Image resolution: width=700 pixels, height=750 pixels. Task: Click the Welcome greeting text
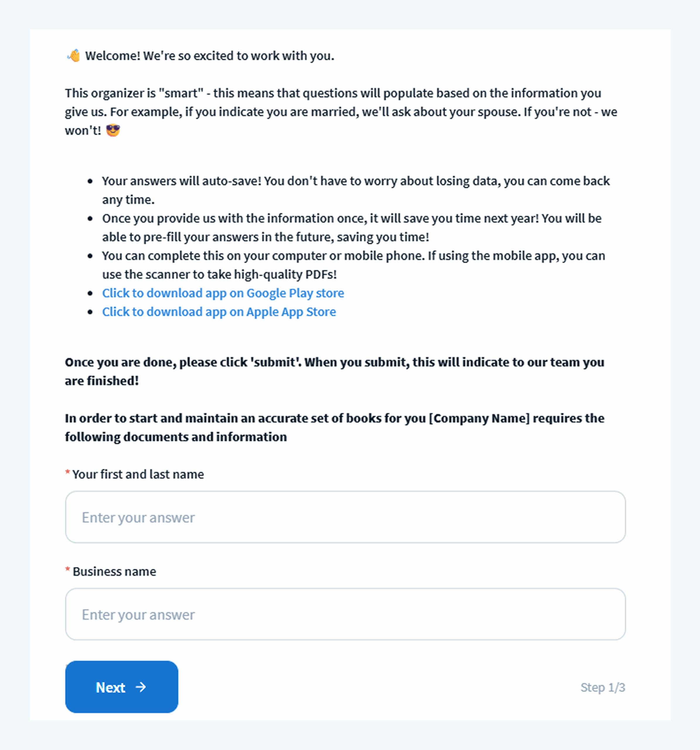pos(210,56)
